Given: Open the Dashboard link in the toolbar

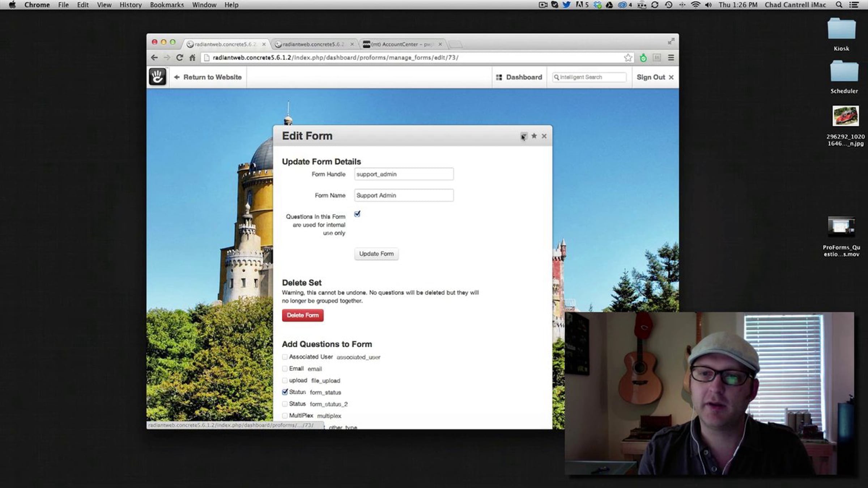Looking at the screenshot, I should (519, 77).
